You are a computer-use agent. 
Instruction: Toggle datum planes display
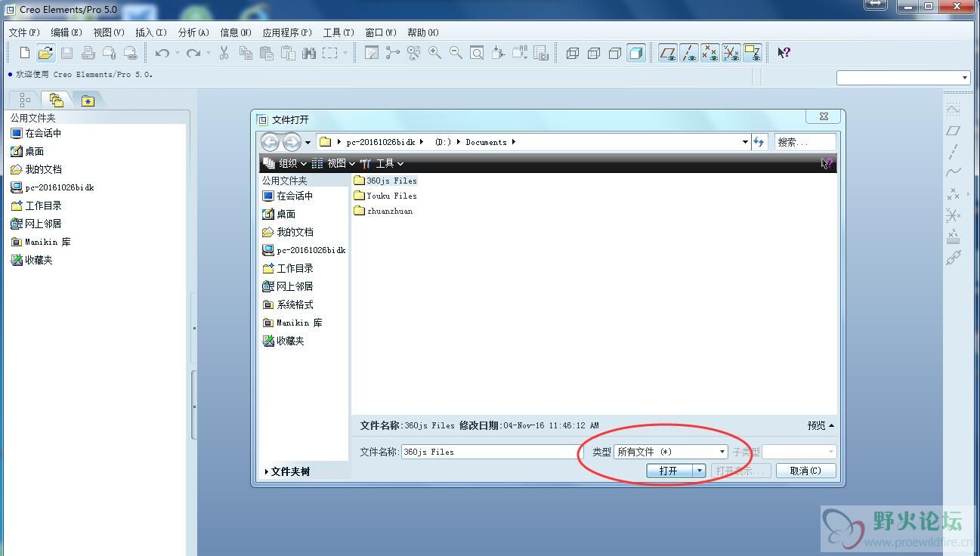667,53
